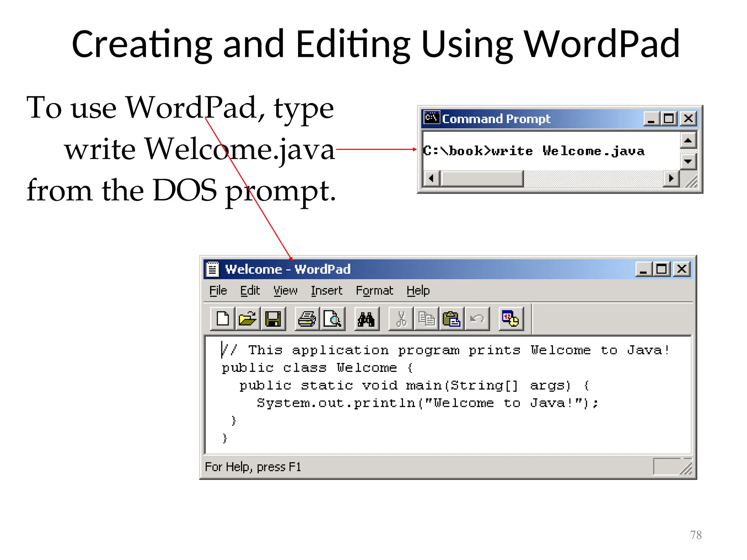Open the Help menu

418,291
